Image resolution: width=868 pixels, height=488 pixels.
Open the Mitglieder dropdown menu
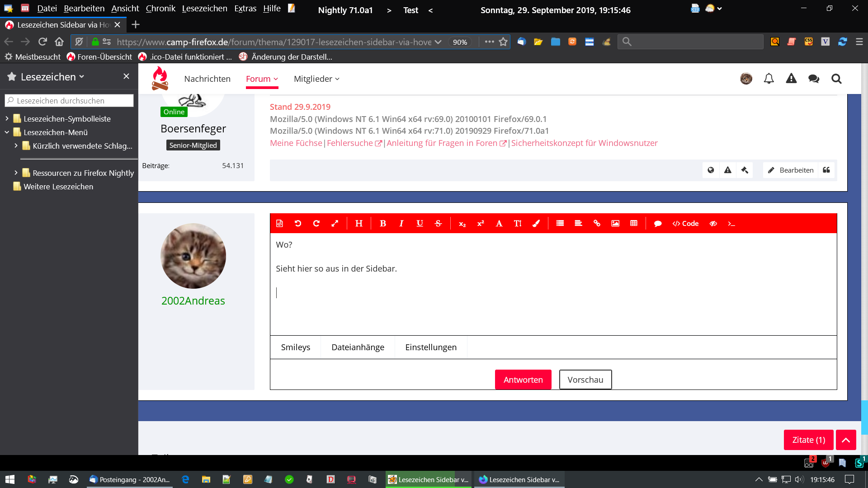click(316, 79)
